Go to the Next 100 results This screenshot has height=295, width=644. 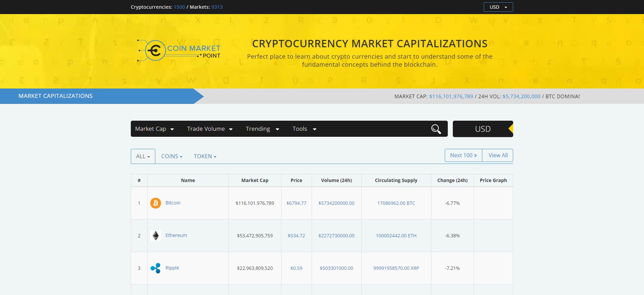(463, 156)
